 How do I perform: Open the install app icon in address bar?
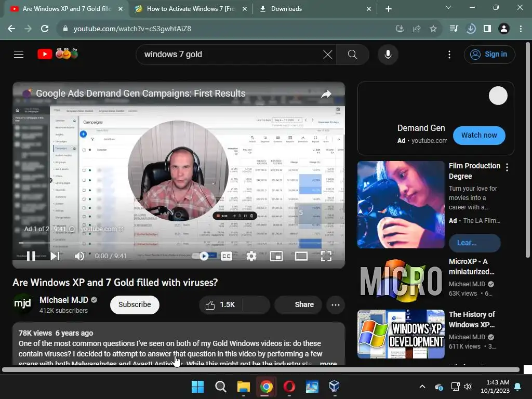[400, 29]
